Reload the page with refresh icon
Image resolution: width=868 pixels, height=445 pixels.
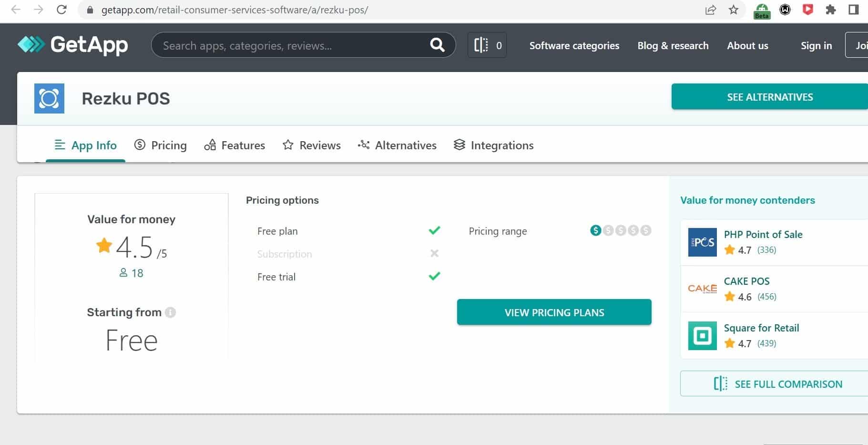(61, 10)
